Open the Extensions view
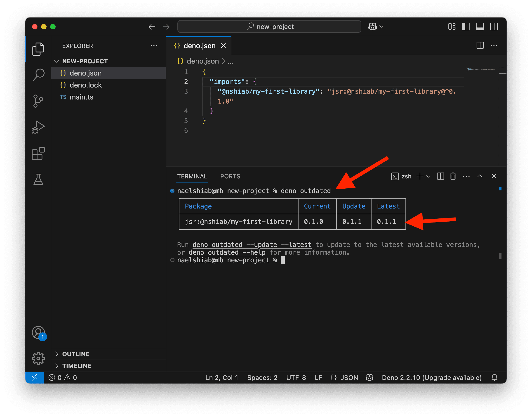Image resolution: width=532 pixels, height=417 pixels. tap(38, 153)
